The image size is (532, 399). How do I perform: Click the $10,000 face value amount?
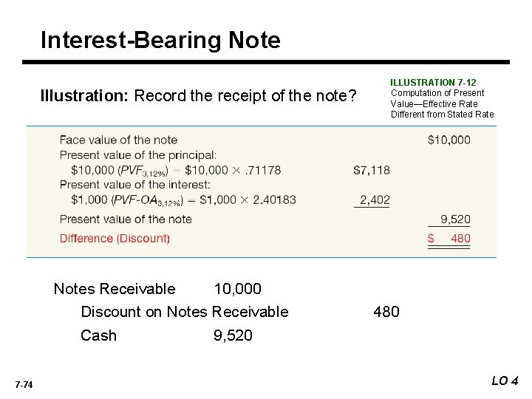click(449, 140)
